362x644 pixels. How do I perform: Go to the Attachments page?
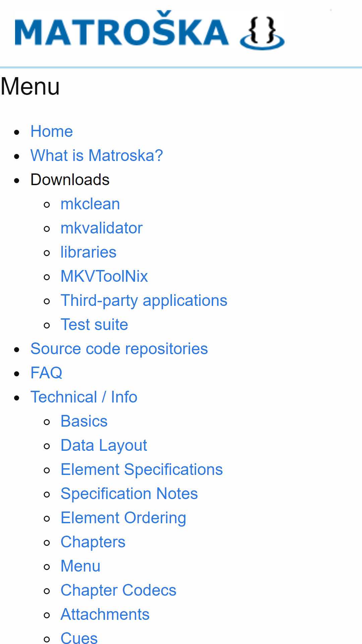click(105, 614)
